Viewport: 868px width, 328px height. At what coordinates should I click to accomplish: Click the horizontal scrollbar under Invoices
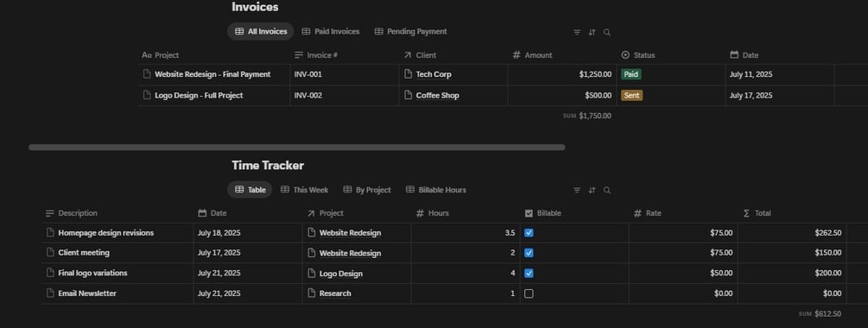[297, 147]
